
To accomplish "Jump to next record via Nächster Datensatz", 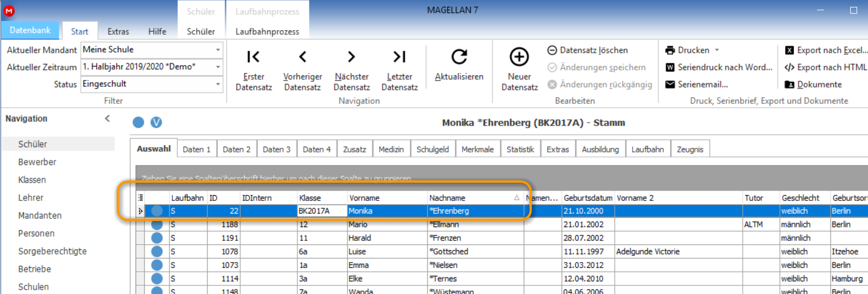I will [x=351, y=57].
